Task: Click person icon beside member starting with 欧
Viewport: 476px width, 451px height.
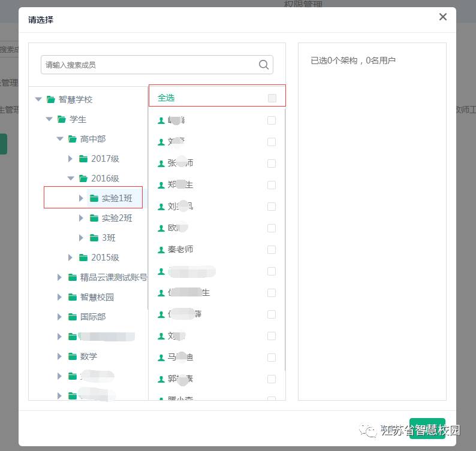Action: coord(161,228)
